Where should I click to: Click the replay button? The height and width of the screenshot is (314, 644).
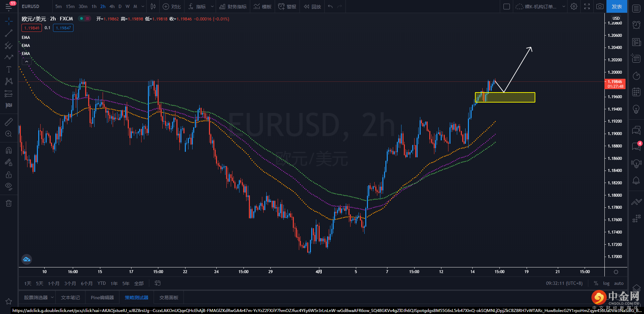coord(312,6)
